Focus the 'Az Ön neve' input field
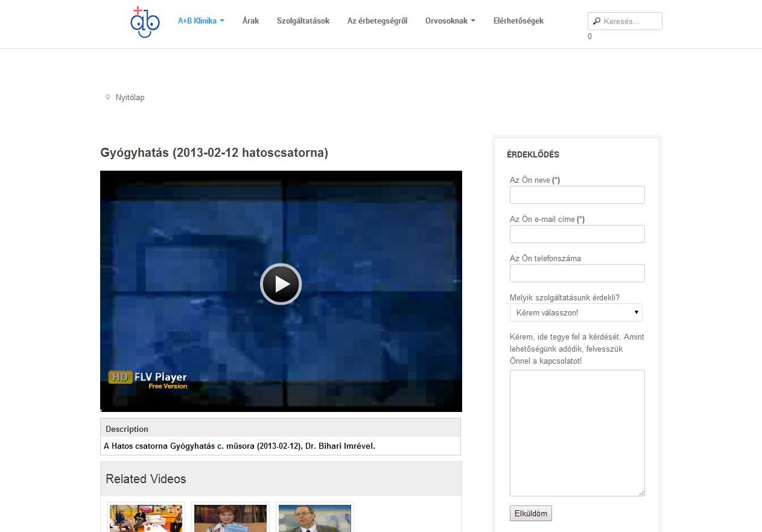The image size is (762, 532). pos(577,195)
